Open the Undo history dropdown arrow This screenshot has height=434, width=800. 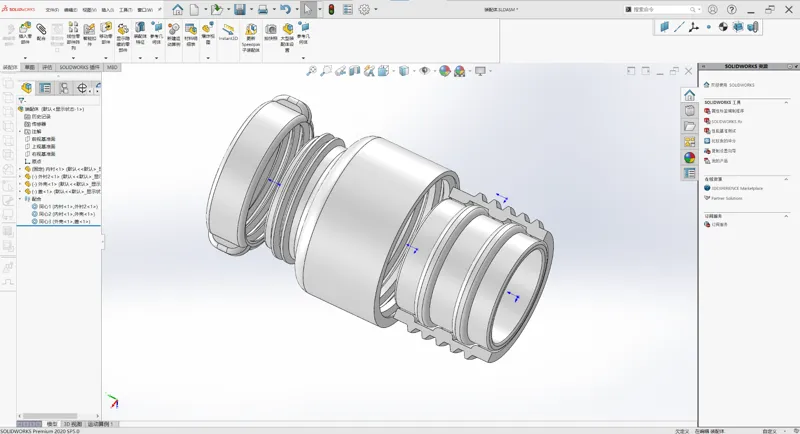(296, 9)
